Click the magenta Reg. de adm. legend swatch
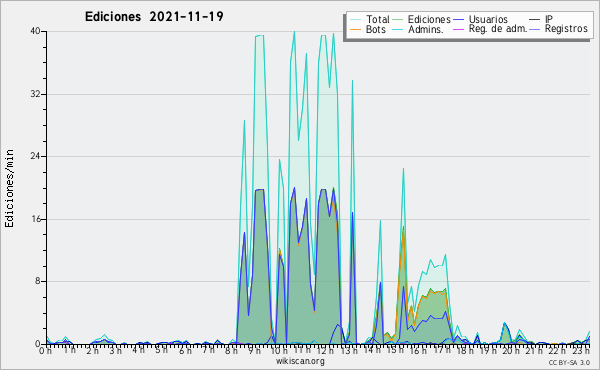This screenshot has width=600, height=370. (458, 29)
